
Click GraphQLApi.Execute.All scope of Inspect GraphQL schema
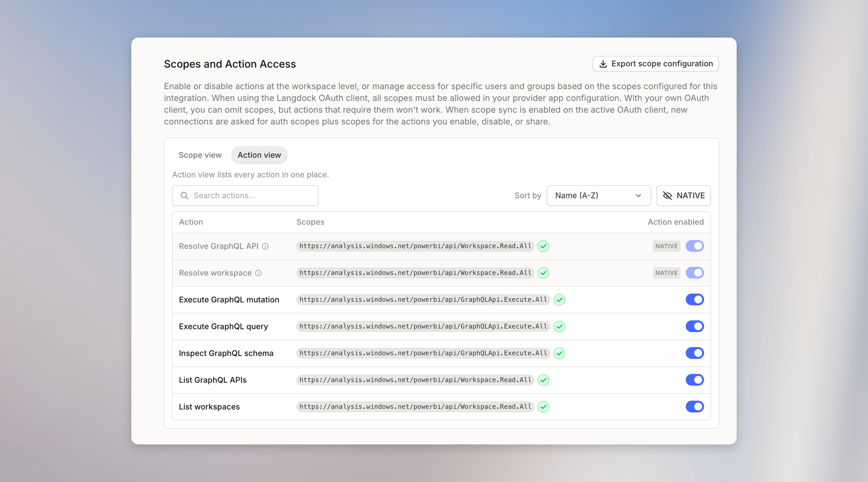(423, 353)
